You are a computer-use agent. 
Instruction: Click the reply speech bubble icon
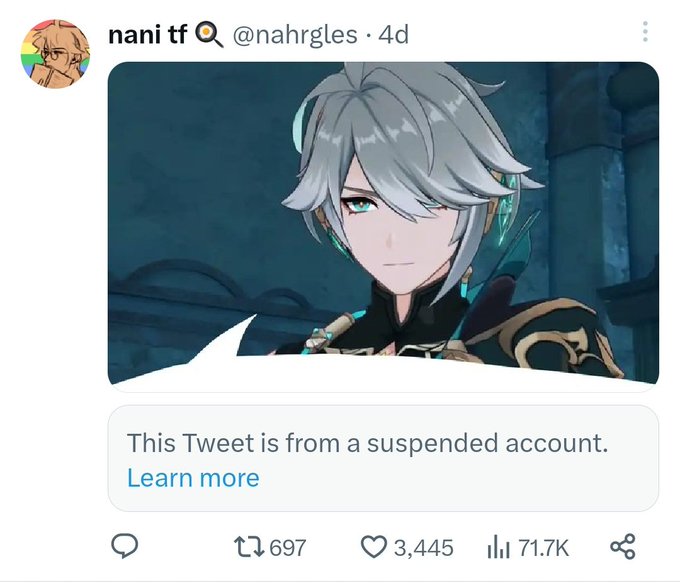[125, 546]
